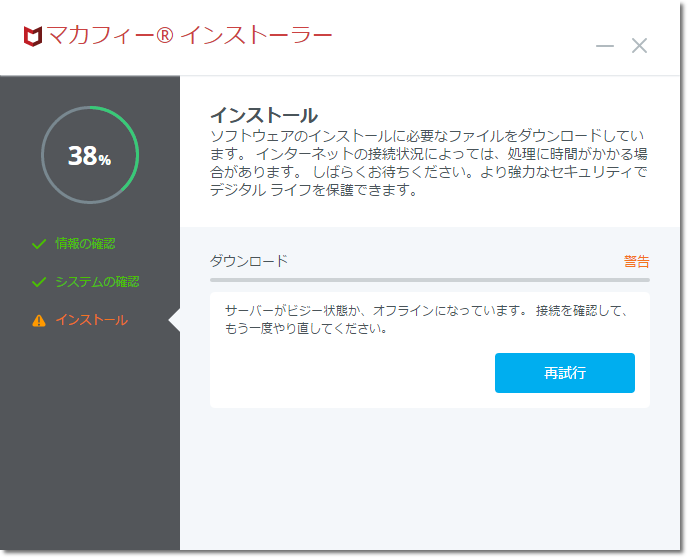The height and width of the screenshot is (558, 688).
Task: Click the McAfee shield logo icon
Action: tap(33, 36)
